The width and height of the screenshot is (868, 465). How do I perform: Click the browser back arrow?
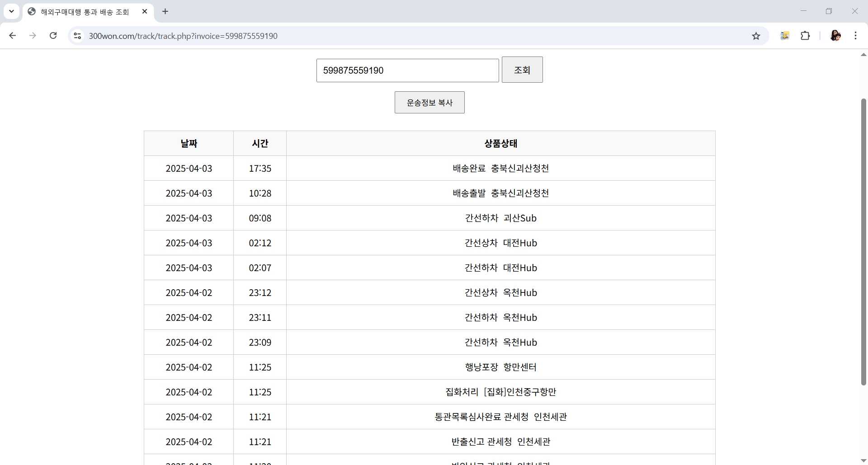pos(13,36)
